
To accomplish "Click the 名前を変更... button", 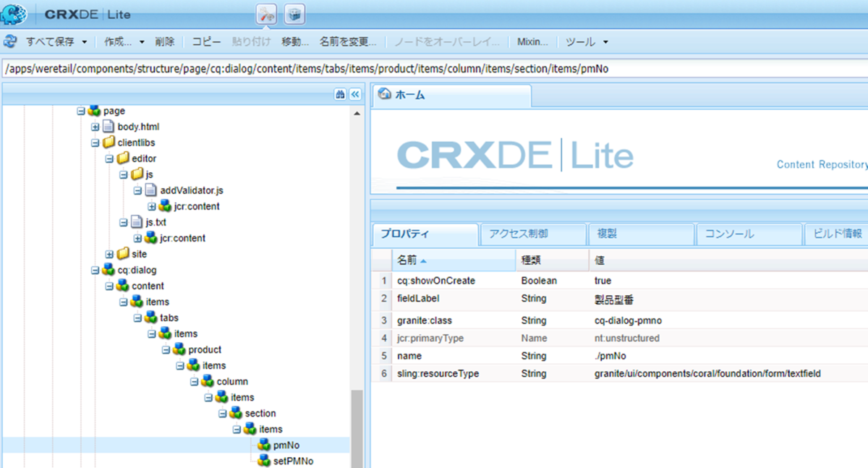I will point(348,42).
